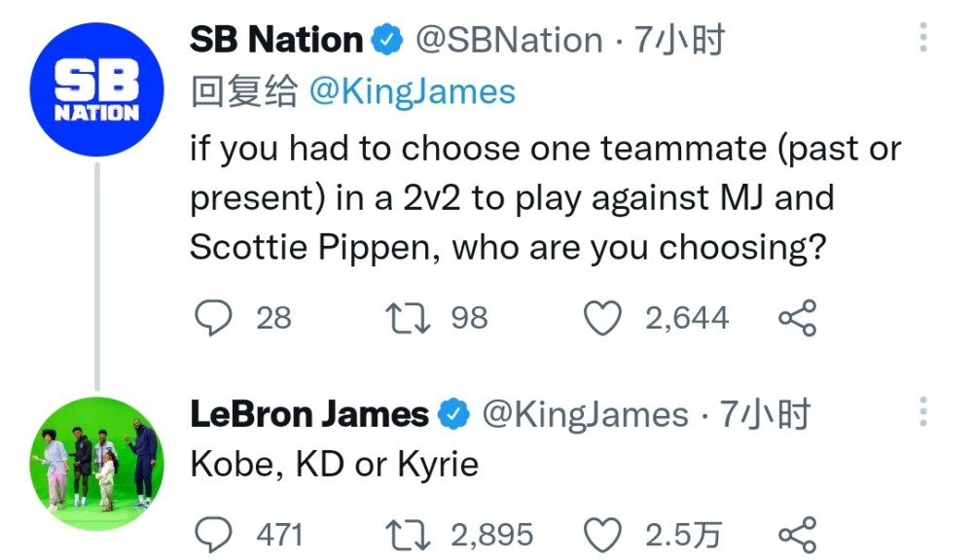The image size is (973, 560).
Task: Open SB Nation display name
Action: pos(276,40)
